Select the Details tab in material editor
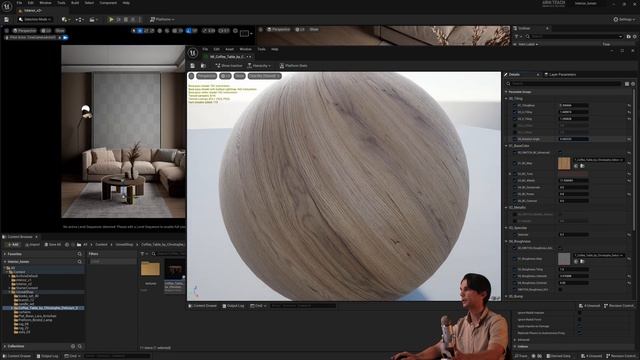This screenshot has height=360, width=640. point(514,75)
